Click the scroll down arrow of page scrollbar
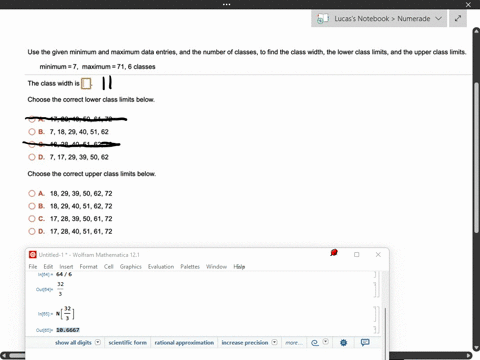 click(x=476, y=348)
